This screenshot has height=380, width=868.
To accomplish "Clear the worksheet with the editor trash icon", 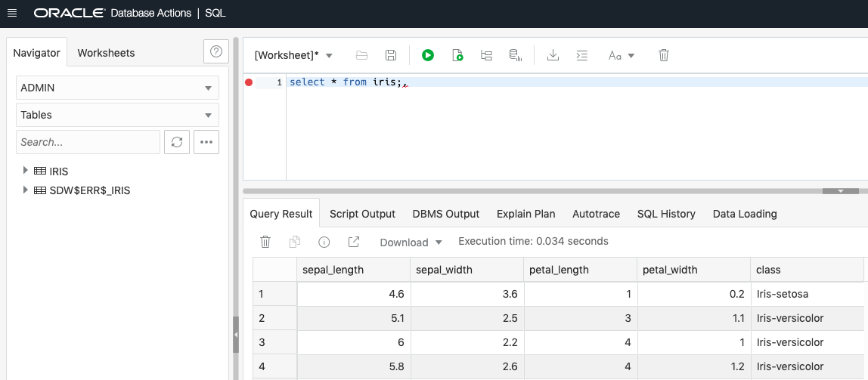I will [664, 55].
